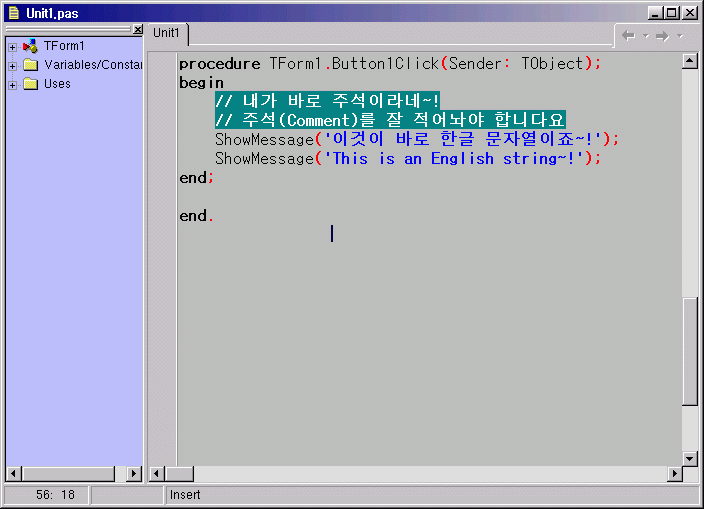Click the editor scroll left arrow

[157, 474]
